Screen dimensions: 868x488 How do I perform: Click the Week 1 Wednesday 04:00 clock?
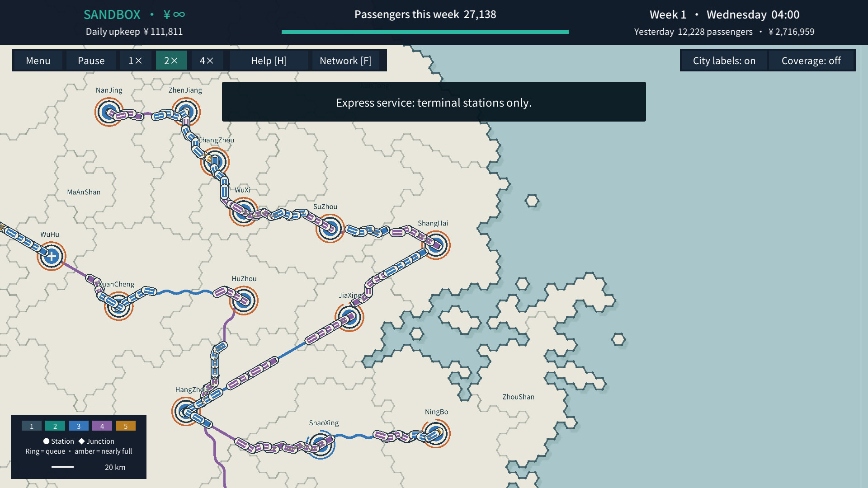[x=724, y=14]
